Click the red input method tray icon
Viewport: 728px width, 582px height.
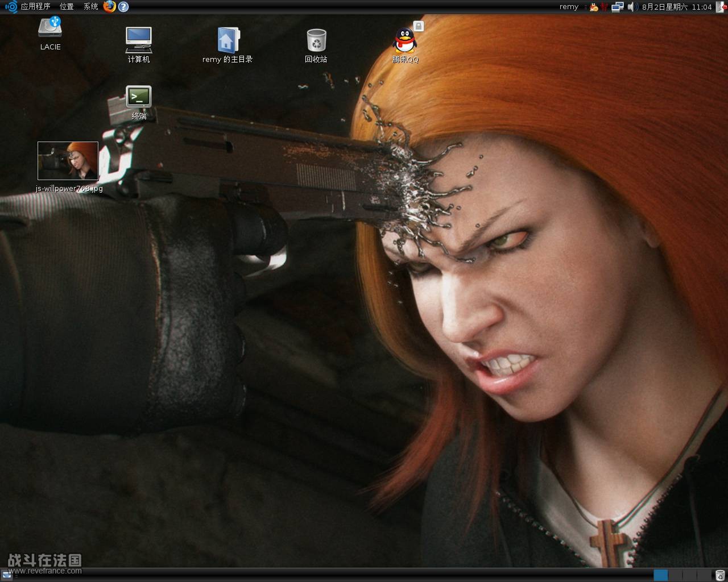click(604, 7)
